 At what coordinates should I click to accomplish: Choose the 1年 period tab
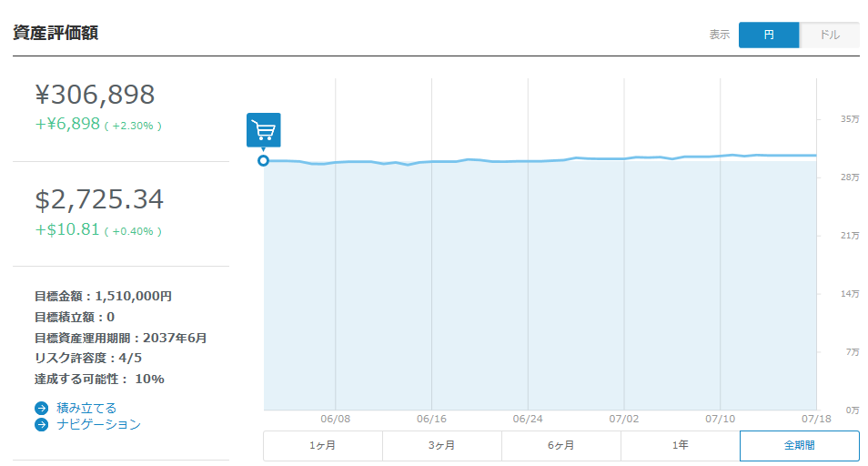(680, 446)
